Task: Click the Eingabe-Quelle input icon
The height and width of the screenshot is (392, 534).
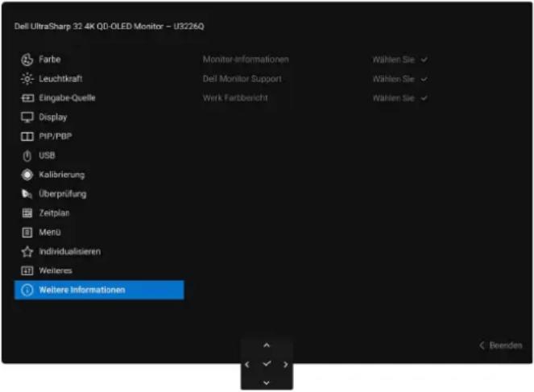Action: click(x=27, y=98)
